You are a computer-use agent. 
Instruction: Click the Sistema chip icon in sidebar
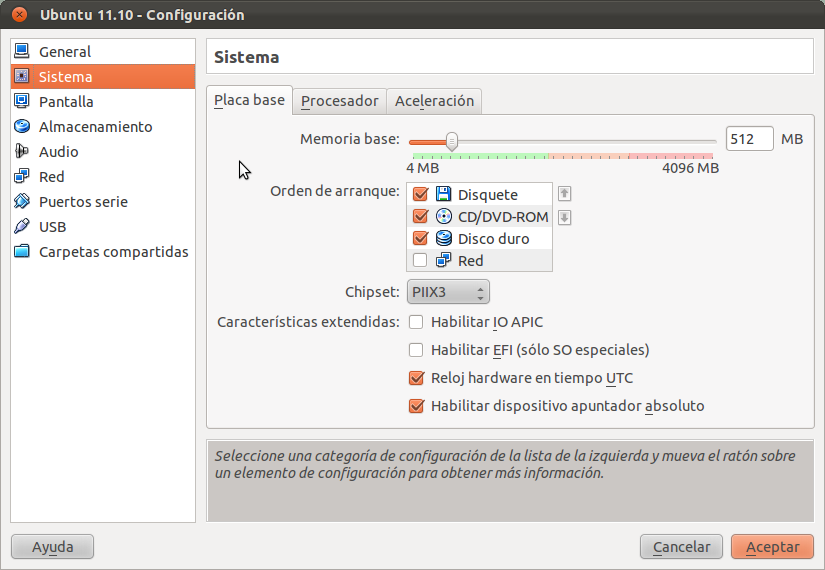coord(22,76)
